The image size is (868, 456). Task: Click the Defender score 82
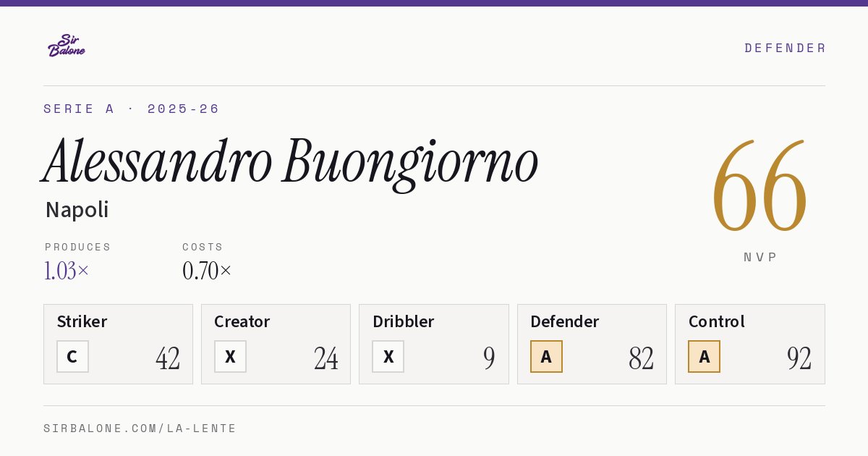tap(642, 358)
